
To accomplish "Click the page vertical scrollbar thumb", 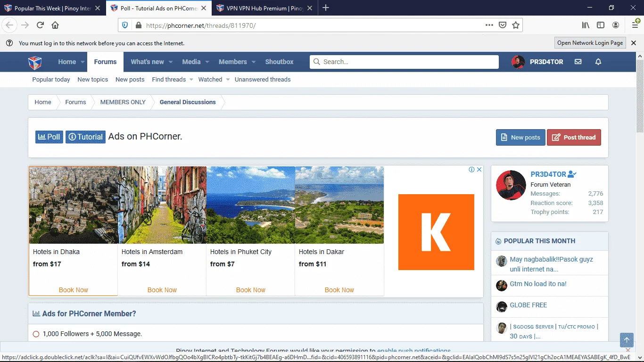I will click(640, 97).
